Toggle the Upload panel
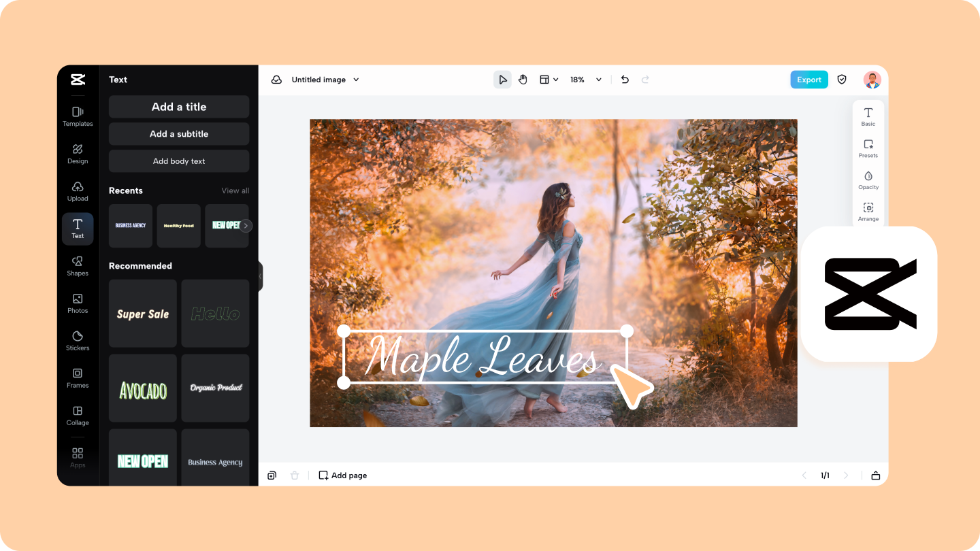980x551 pixels. click(78, 191)
